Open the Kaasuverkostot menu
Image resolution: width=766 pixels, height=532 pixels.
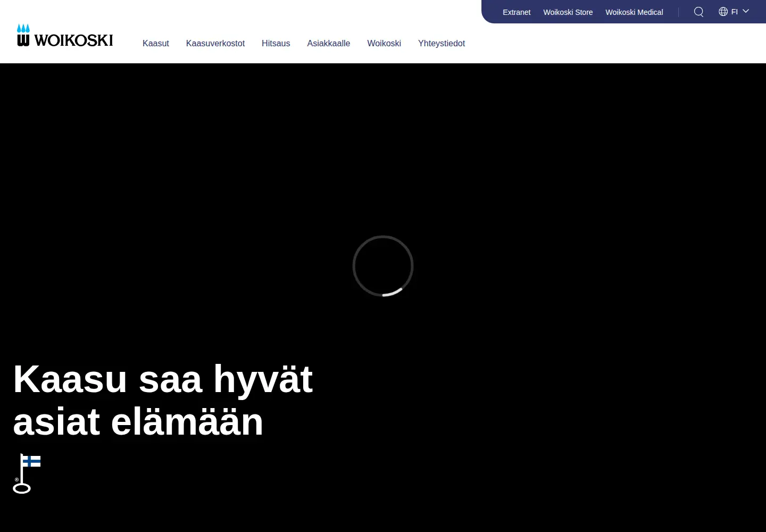tap(215, 44)
